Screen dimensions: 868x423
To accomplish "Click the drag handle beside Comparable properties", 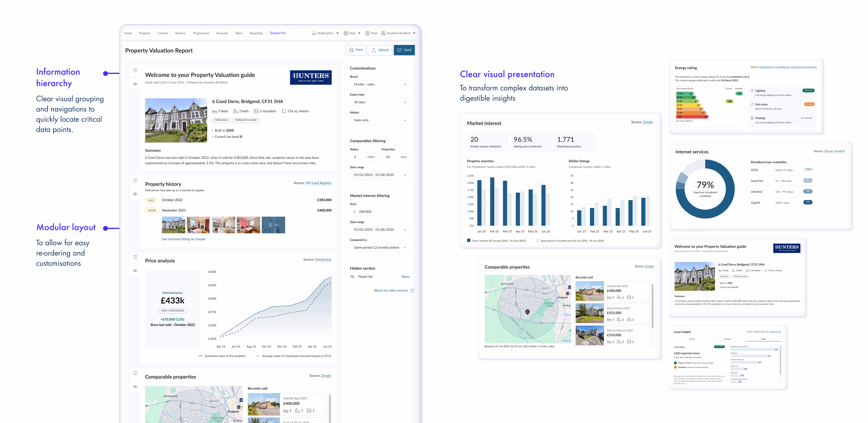I will [135, 373].
